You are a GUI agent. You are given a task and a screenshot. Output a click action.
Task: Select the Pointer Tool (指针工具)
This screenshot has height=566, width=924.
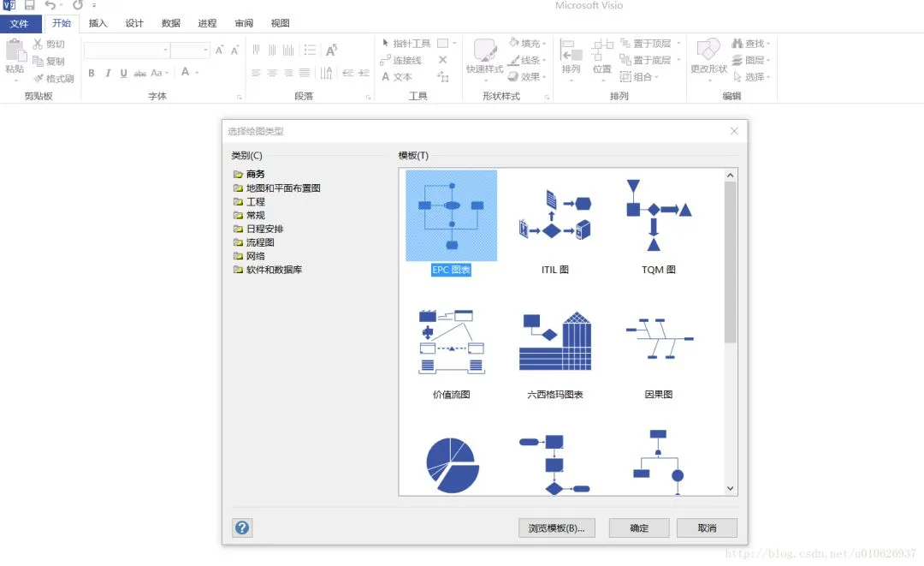406,44
